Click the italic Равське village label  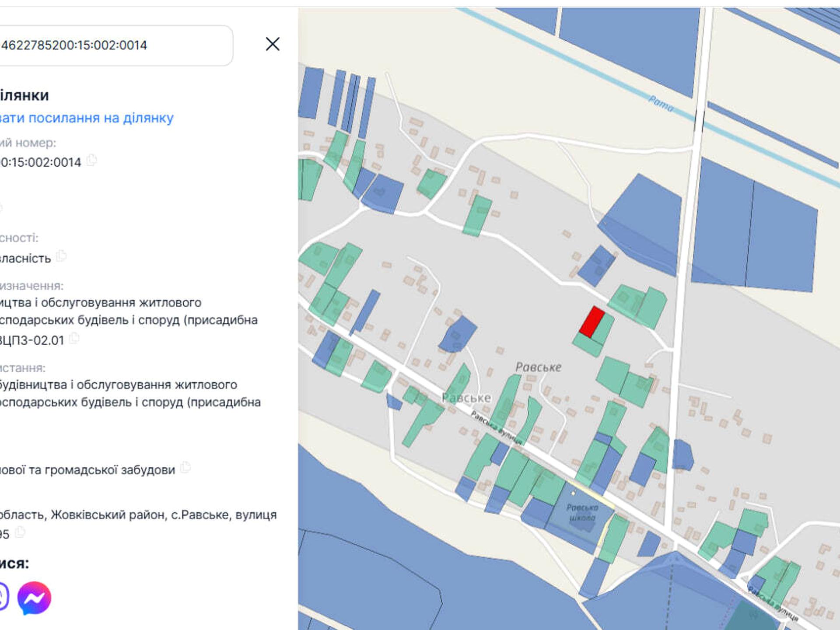[538, 367]
